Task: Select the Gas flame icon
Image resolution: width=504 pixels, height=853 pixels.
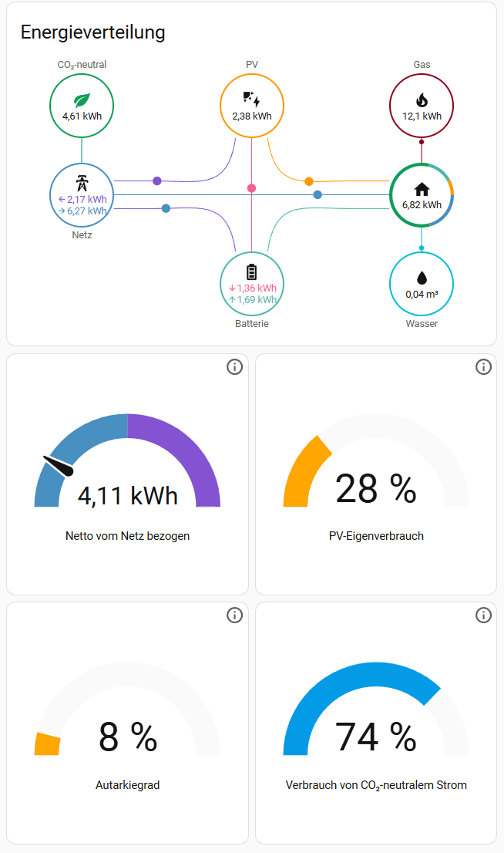Action: pyautogui.click(x=422, y=99)
